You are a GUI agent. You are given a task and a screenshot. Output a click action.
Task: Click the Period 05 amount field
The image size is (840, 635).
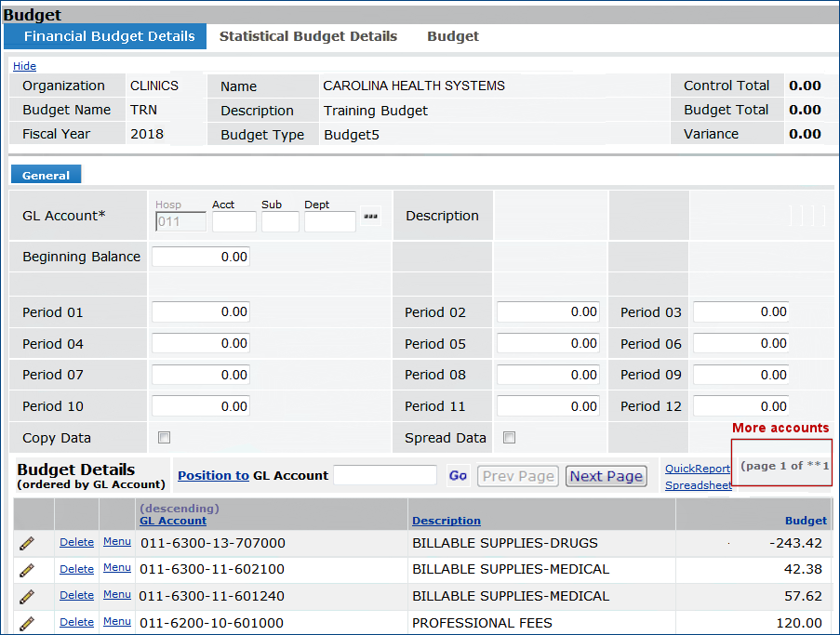548,343
